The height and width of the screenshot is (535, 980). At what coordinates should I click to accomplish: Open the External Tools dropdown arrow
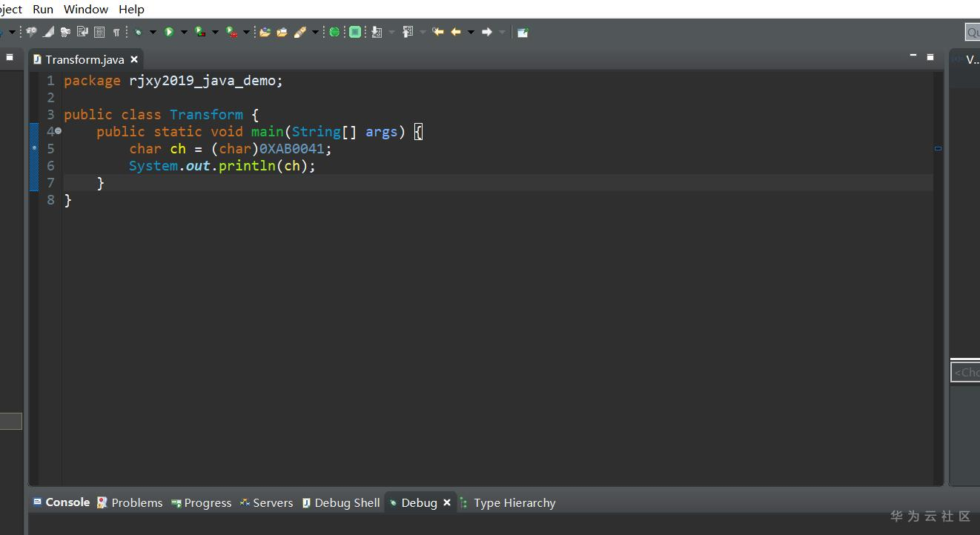246,32
